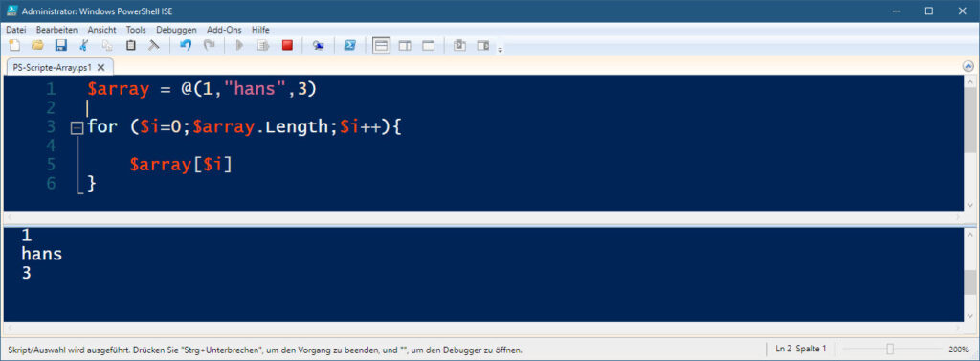Open the Add-Ons menu
The height and width of the screenshot is (361, 980).
224,30
